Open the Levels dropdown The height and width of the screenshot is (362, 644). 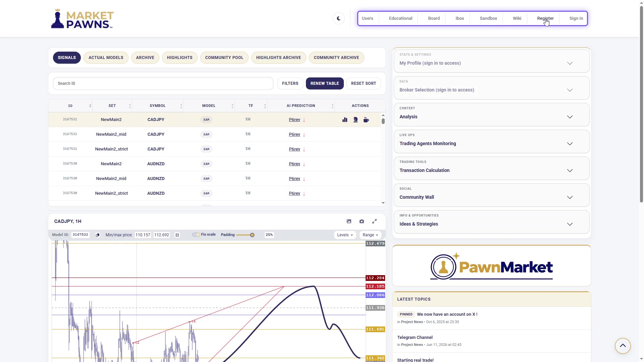pyautogui.click(x=345, y=235)
